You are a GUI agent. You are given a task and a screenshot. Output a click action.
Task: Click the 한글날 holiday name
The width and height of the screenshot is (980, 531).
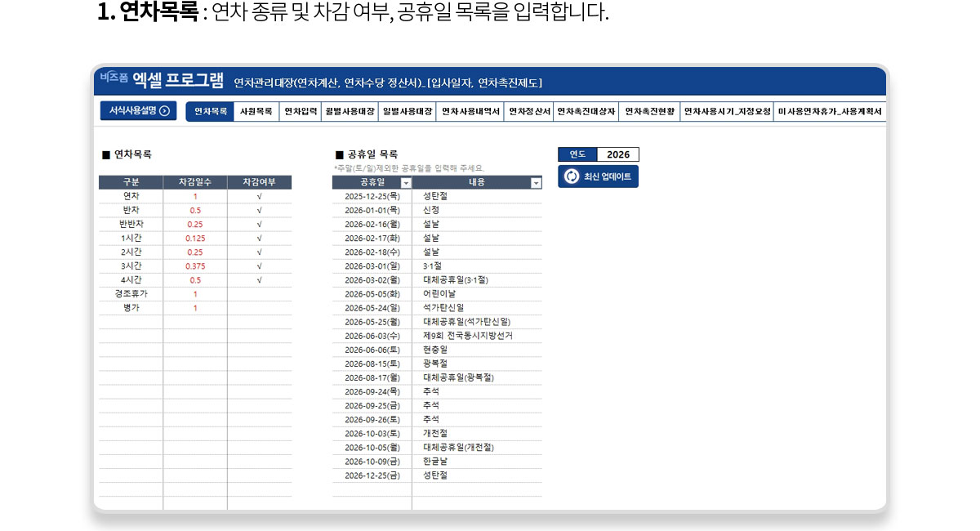tap(434, 461)
